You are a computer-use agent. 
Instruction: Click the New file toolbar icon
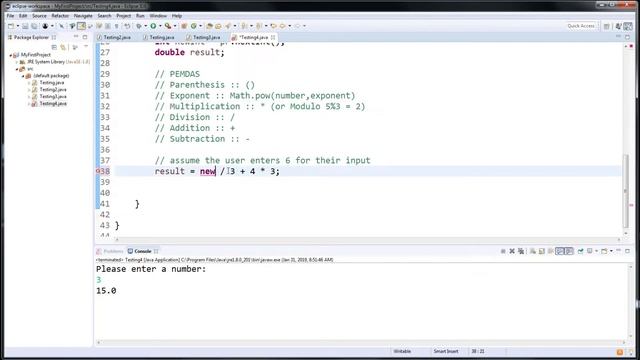tap(11, 26)
